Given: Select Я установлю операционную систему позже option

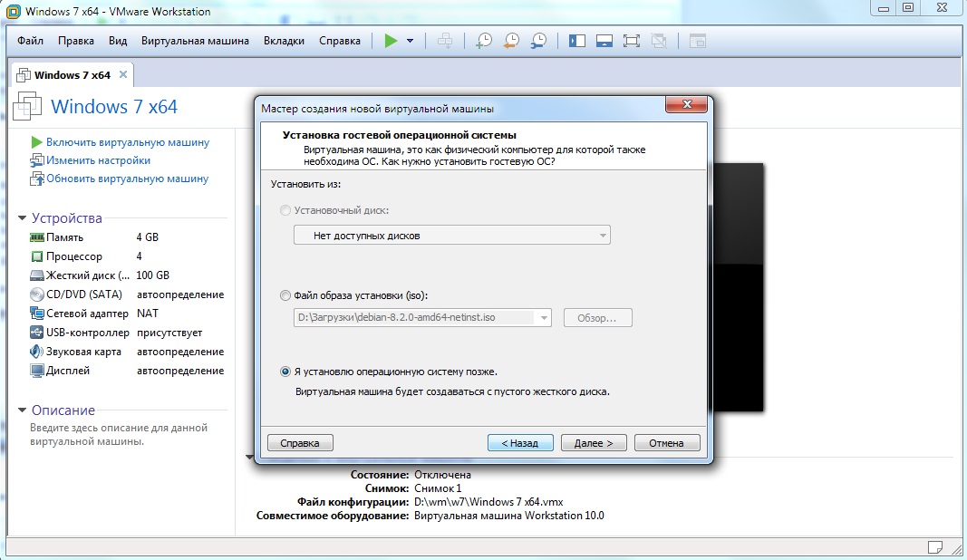Looking at the screenshot, I should (285, 372).
